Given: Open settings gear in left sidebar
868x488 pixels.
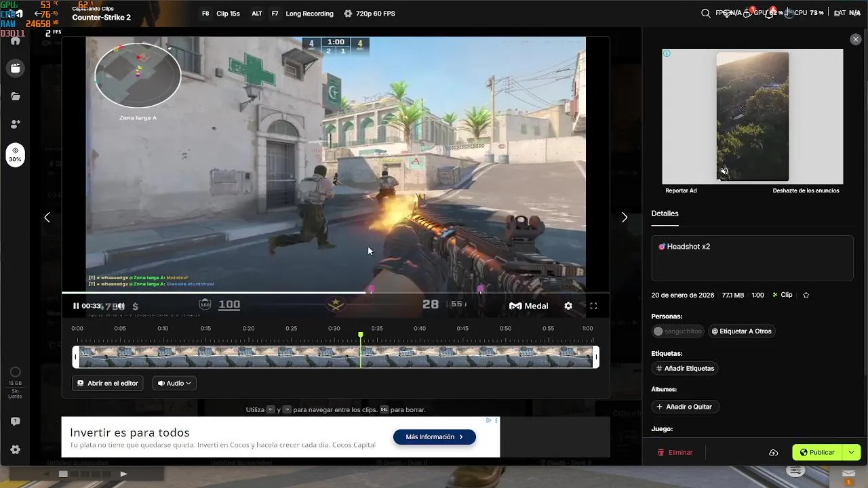Looking at the screenshot, I should coord(15,449).
